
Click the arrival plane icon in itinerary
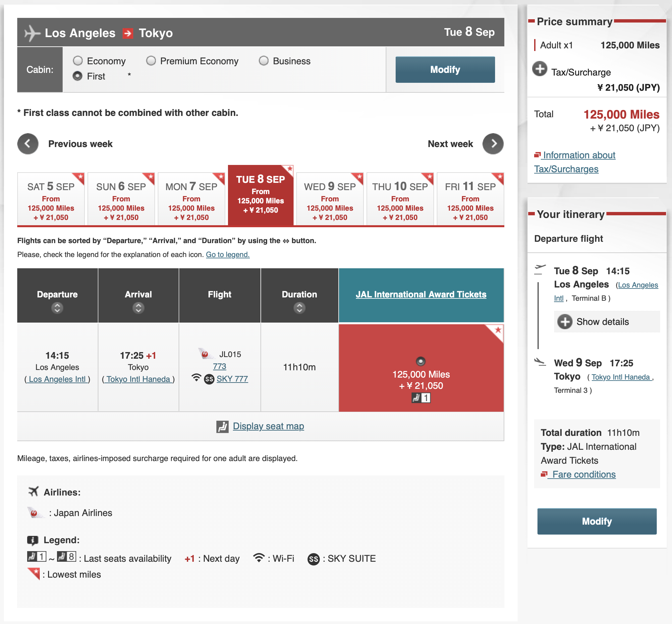pyautogui.click(x=540, y=362)
